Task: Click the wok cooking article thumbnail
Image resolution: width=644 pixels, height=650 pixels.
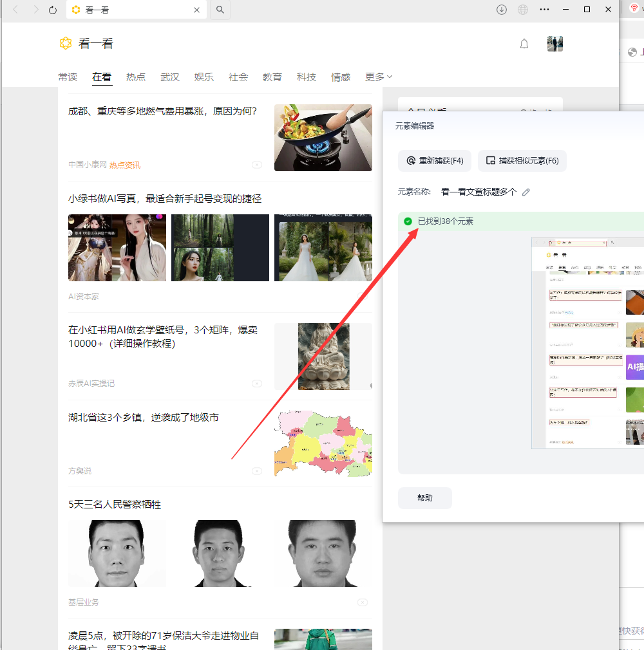Action: click(x=323, y=138)
